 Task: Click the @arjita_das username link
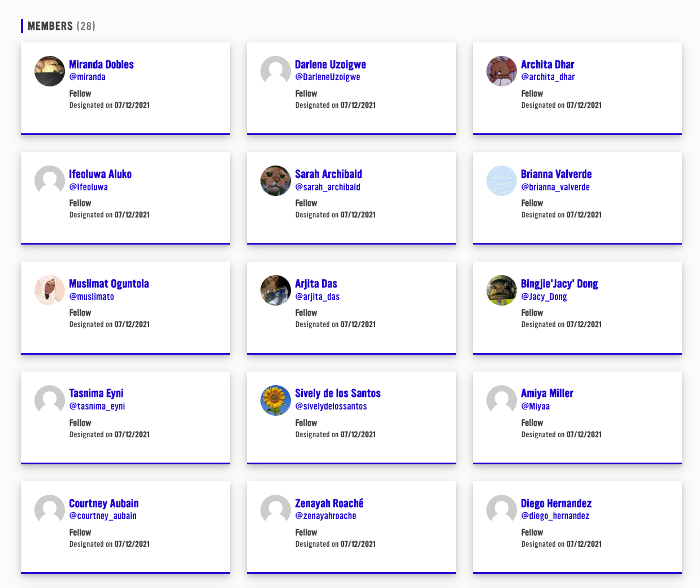coord(317,297)
